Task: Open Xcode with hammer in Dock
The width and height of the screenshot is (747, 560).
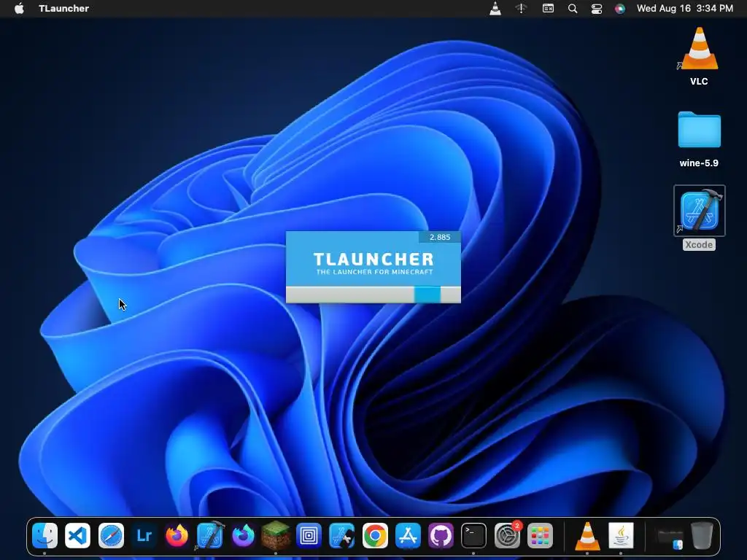Action: click(x=210, y=535)
